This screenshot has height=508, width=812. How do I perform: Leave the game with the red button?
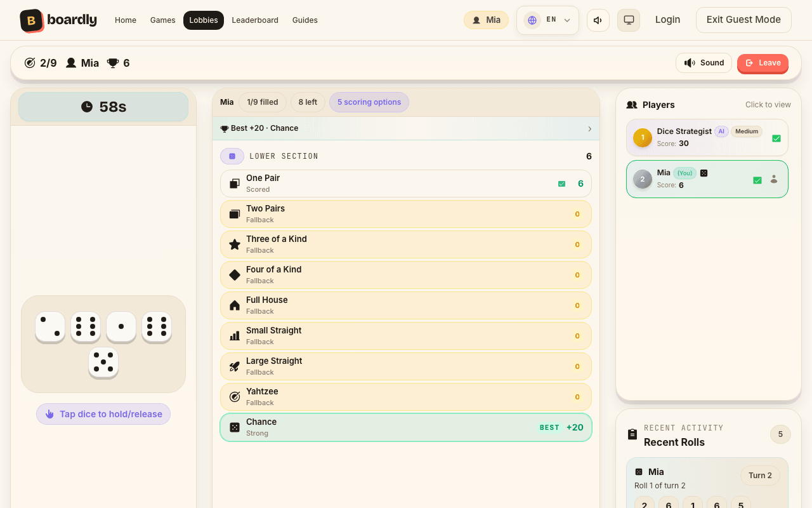point(763,63)
